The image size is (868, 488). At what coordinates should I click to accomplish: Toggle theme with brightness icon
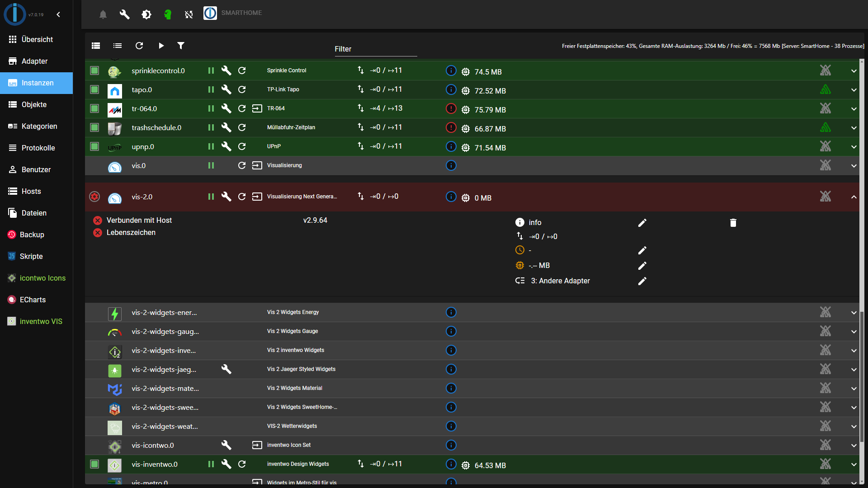tap(146, 14)
